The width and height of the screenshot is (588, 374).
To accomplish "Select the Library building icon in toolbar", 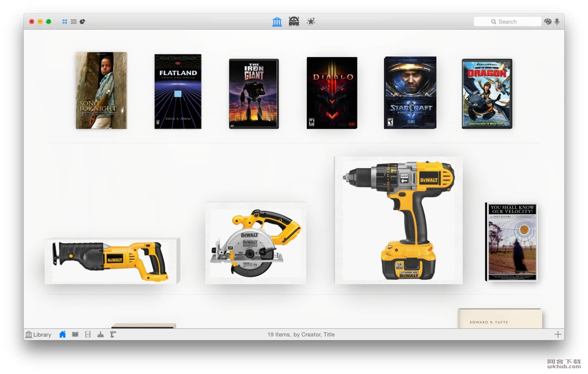I will (277, 22).
